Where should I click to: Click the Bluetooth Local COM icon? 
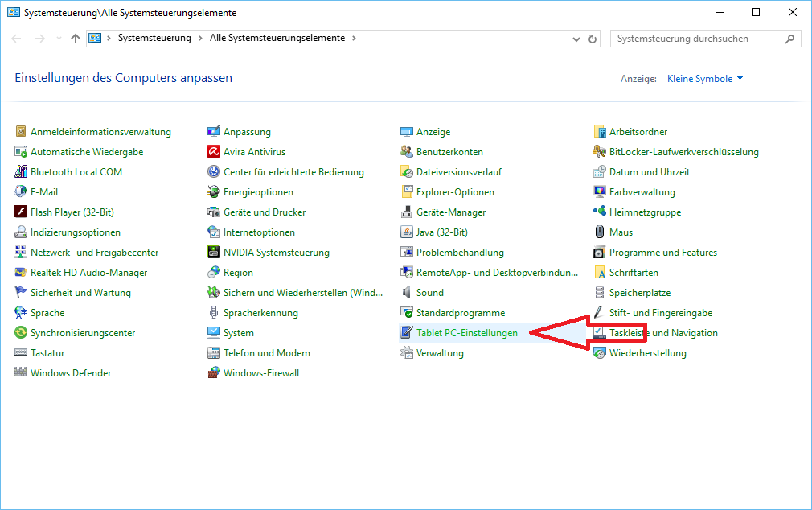[x=20, y=171]
